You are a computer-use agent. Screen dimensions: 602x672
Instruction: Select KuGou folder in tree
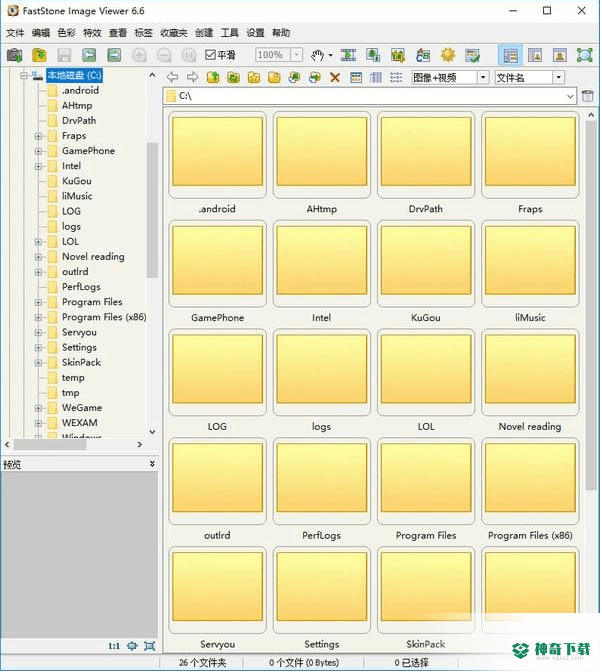[x=77, y=181]
